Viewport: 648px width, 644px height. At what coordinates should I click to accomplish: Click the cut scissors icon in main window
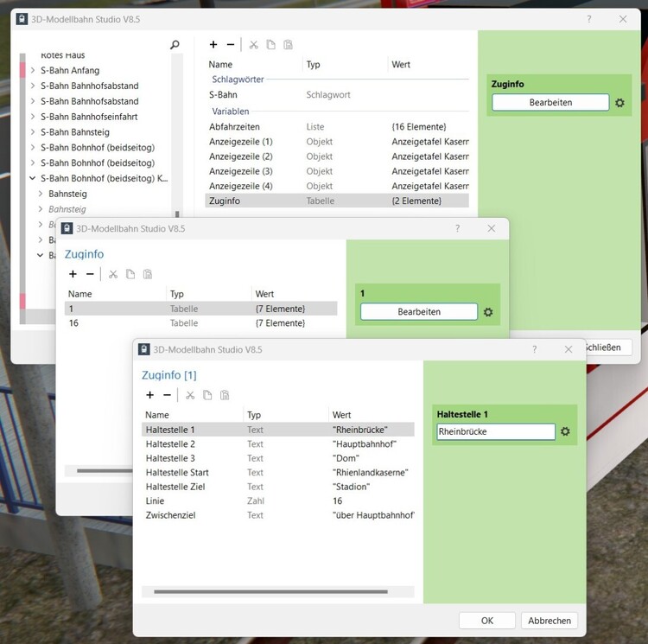(x=254, y=45)
